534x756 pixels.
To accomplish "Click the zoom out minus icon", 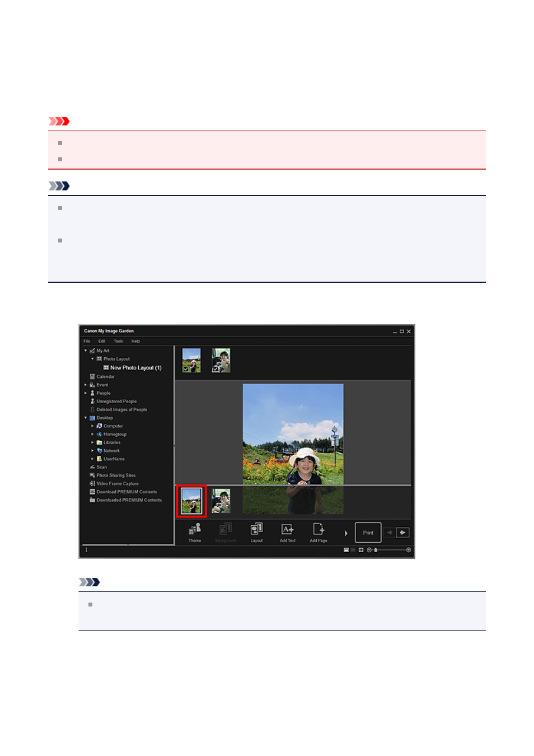I will click(369, 550).
